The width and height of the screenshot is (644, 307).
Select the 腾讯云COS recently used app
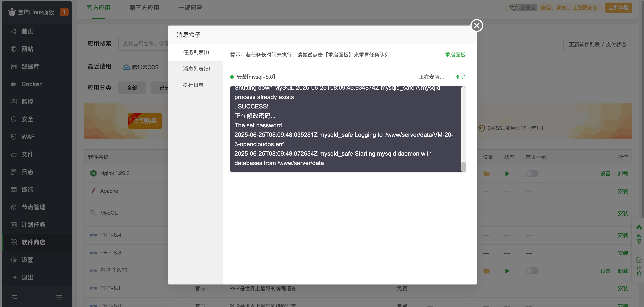coord(141,67)
